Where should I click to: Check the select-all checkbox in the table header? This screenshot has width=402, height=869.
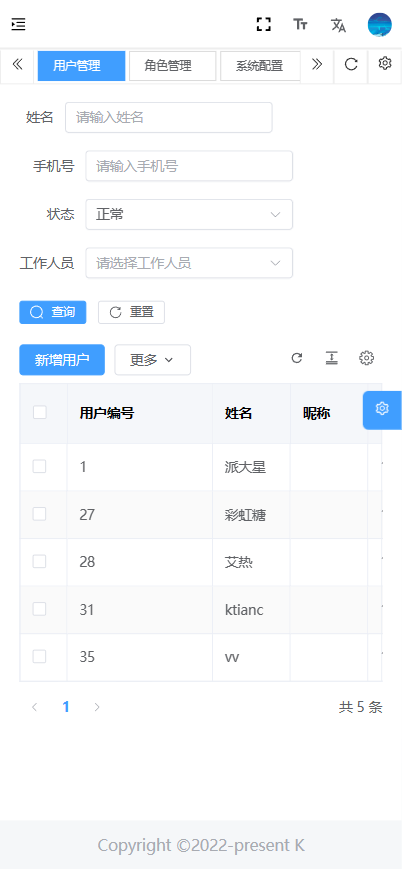(x=39, y=412)
